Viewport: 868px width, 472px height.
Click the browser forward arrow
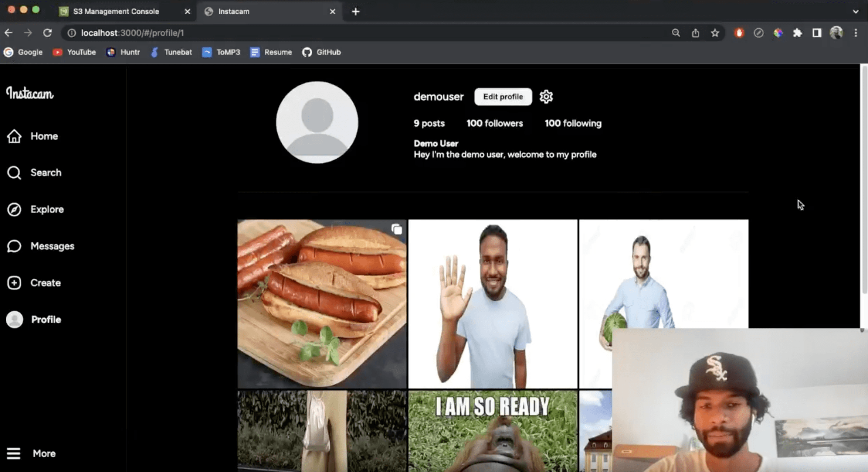[28, 33]
